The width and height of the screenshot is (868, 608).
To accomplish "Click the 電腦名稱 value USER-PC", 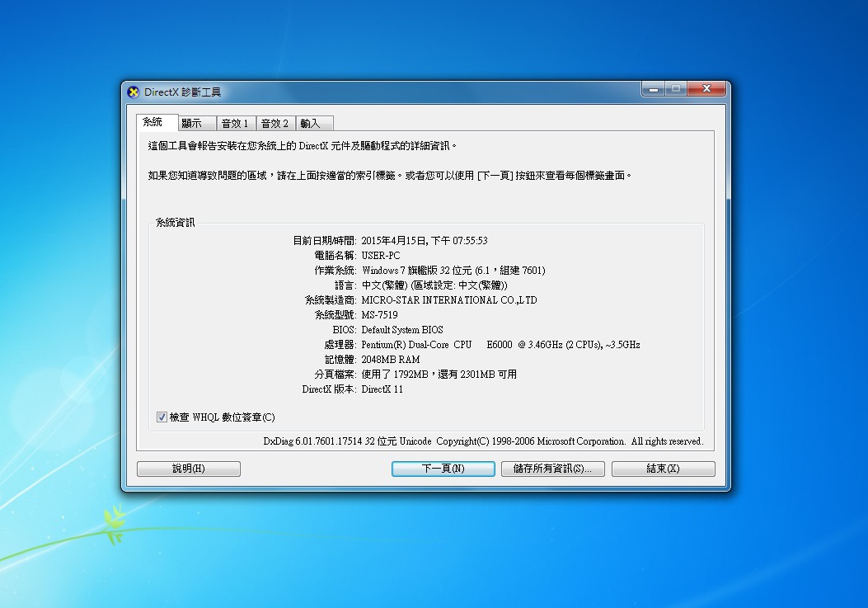I will (x=381, y=256).
